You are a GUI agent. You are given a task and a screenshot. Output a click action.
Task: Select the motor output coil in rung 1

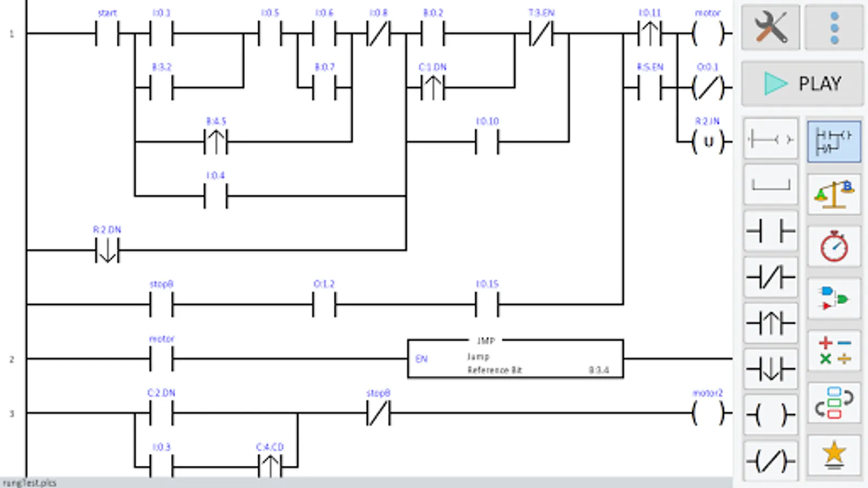pos(708,34)
